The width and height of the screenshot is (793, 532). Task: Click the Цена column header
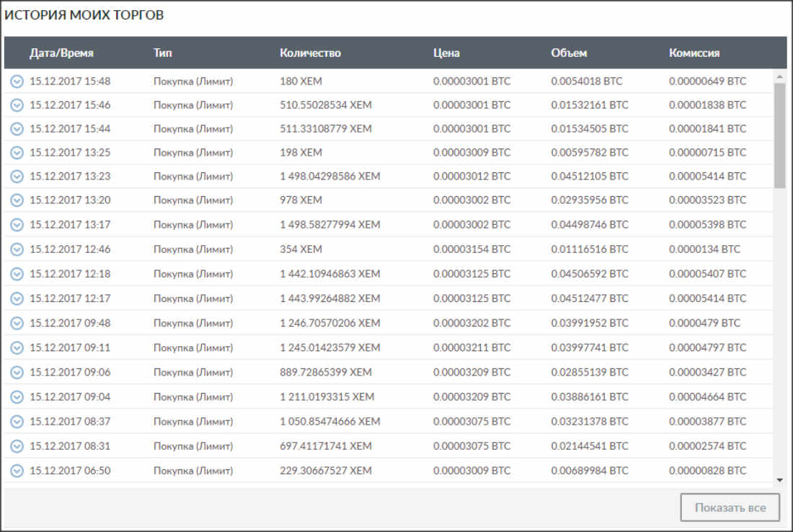pyautogui.click(x=446, y=53)
